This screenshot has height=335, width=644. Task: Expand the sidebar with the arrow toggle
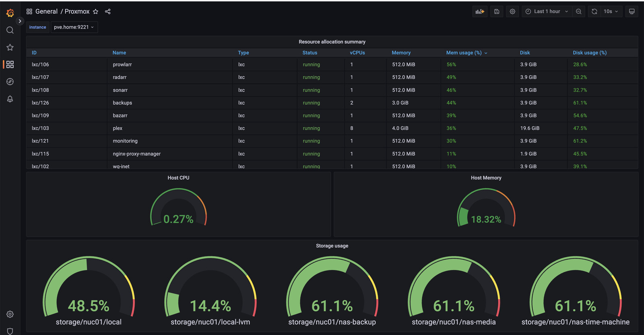tap(20, 21)
